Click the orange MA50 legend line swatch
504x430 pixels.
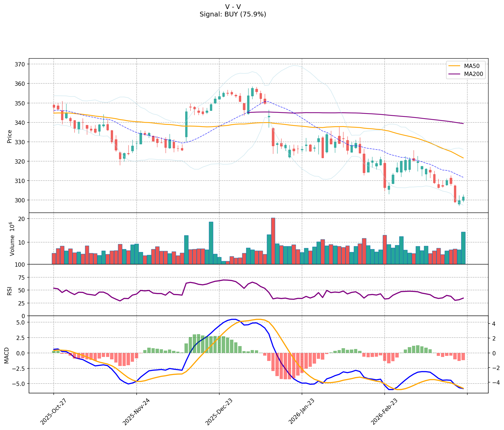click(455, 66)
